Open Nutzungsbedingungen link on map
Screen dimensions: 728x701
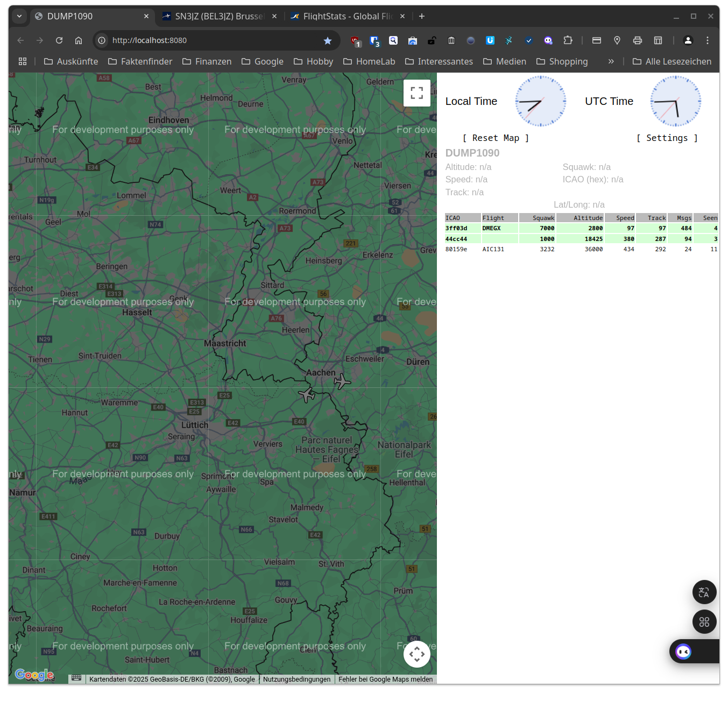click(297, 679)
